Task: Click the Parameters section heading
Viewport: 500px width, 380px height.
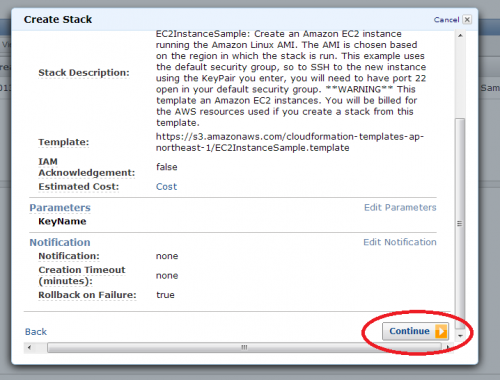Action: (x=60, y=208)
